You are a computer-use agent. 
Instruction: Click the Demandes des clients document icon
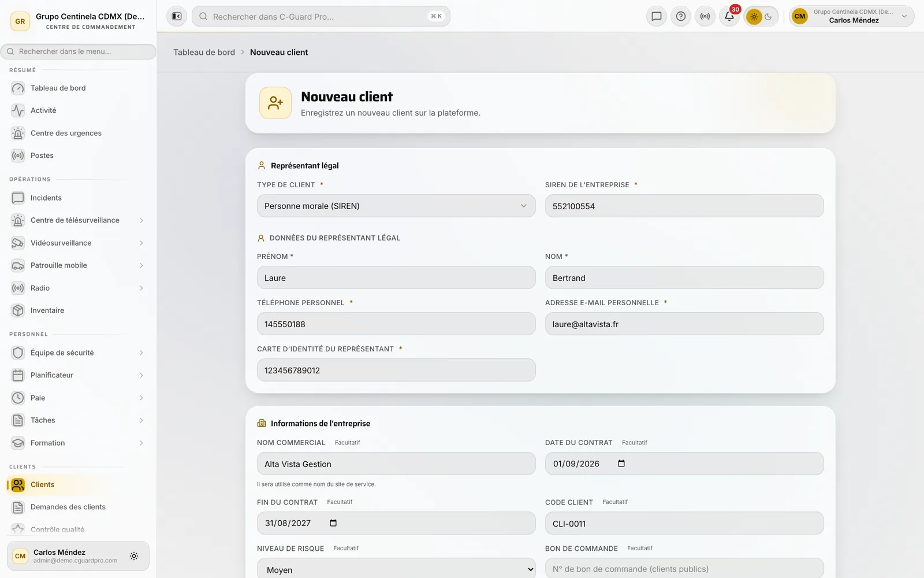click(x=18, y=507)
